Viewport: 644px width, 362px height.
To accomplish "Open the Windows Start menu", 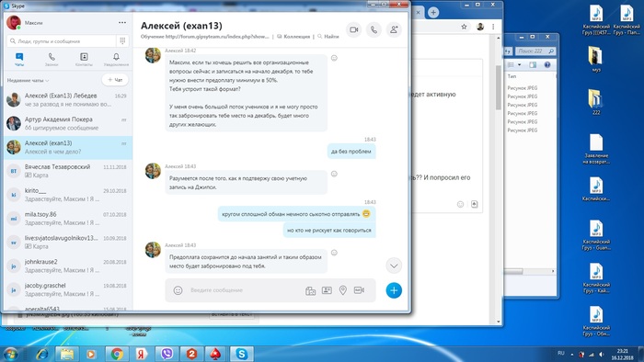I will click(10, 354).
